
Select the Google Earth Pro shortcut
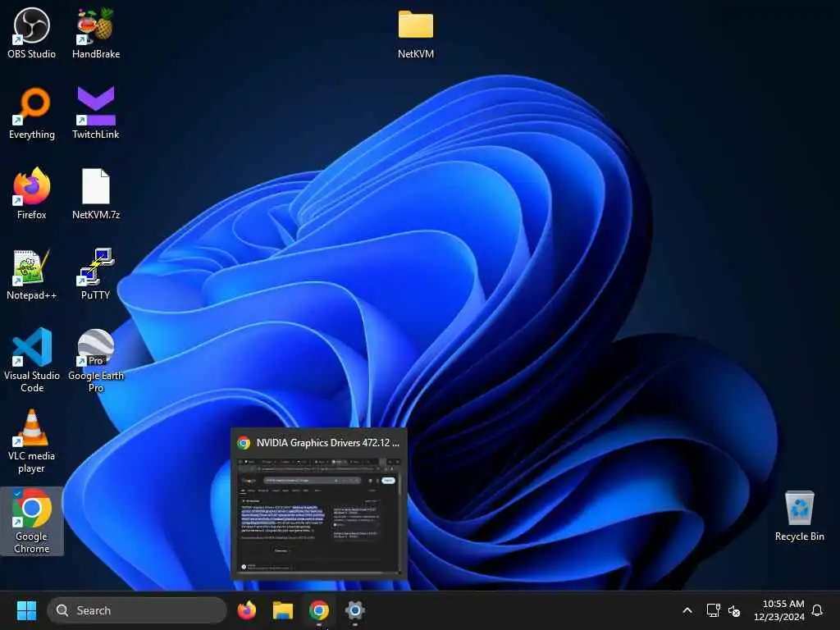[96, 359]
